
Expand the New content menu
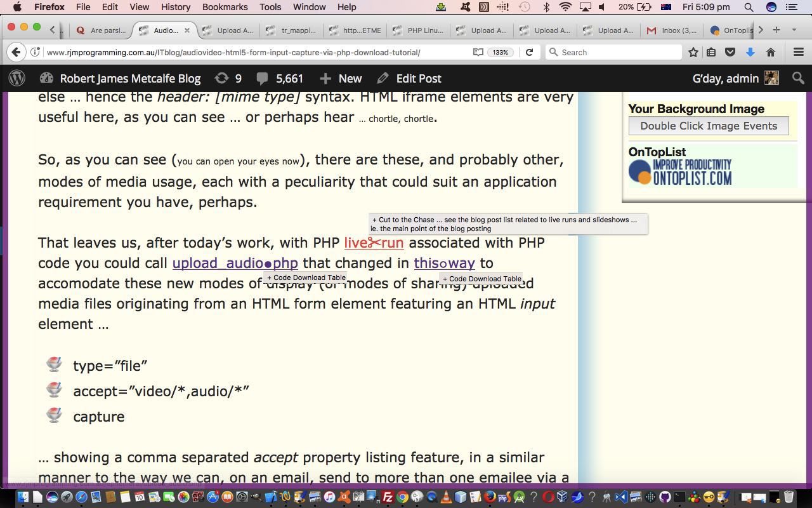click(x=341, y=78)
